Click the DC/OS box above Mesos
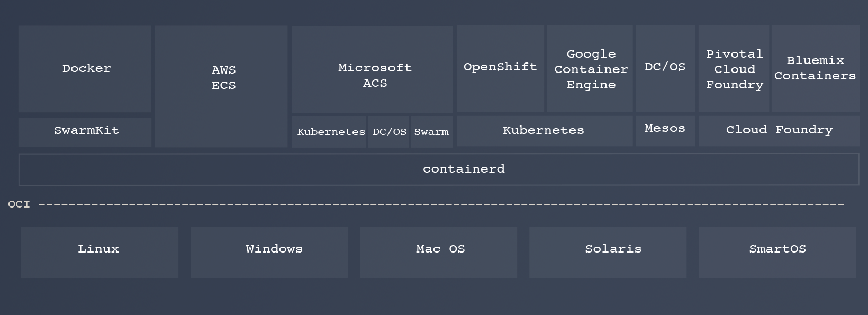 (x=665, y=68)
